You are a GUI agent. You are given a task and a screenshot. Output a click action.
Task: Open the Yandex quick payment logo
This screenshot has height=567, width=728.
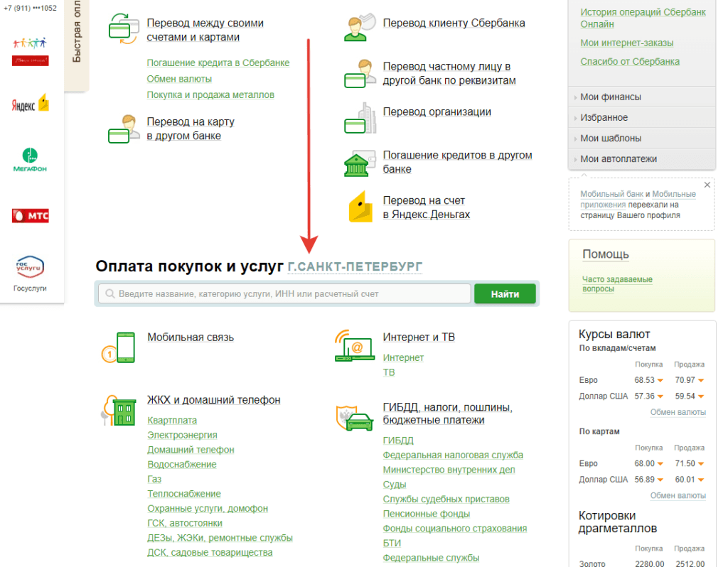pos(30,103)
